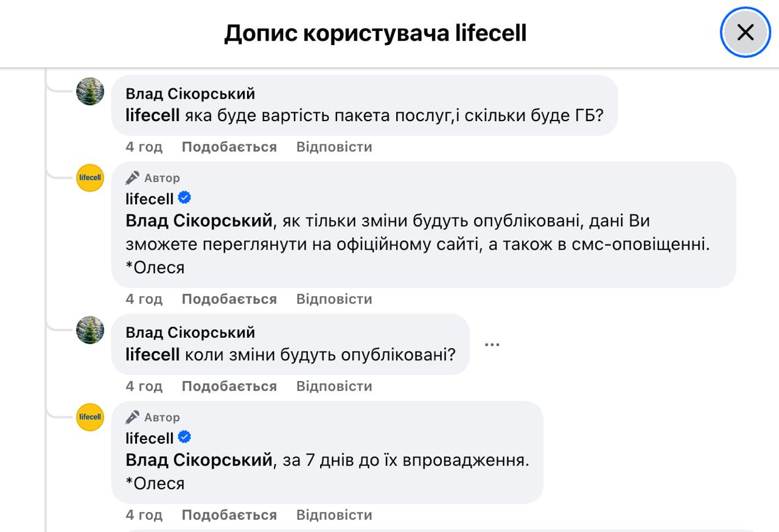Viewport: 779px width, 532px height.
Task: Open the Влад Сікорський mention in the '7 днів' reply
Action: tap(198, 460)
